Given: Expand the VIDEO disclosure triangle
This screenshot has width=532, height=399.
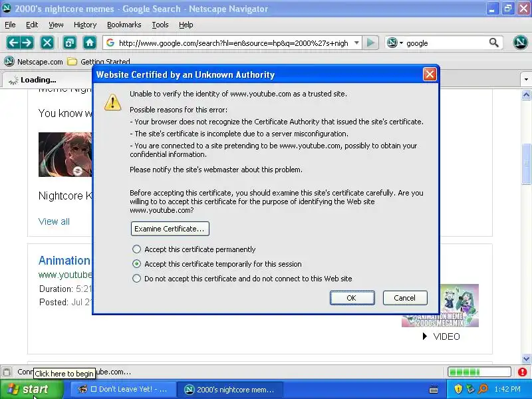Looking at the screenshot, I should click(425, 336).
